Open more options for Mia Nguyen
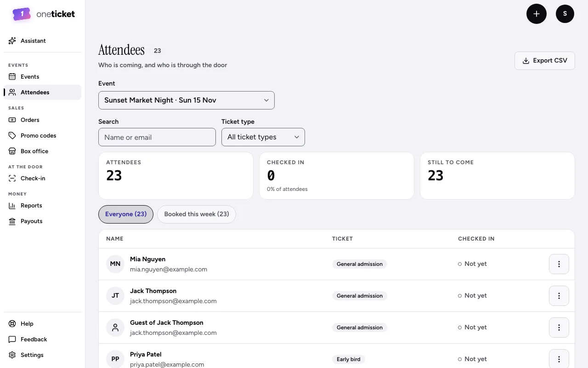 click(559, 264)
